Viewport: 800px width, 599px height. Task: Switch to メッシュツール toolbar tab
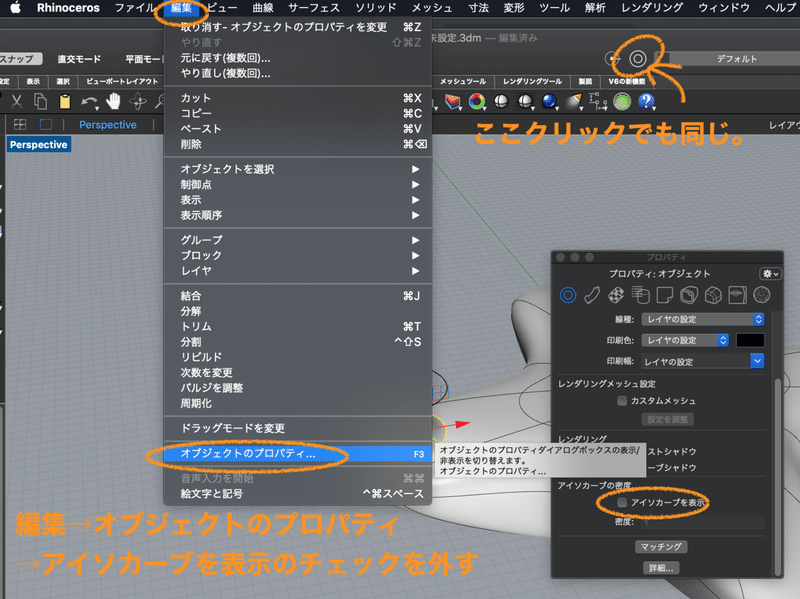(x=463, y=81)
